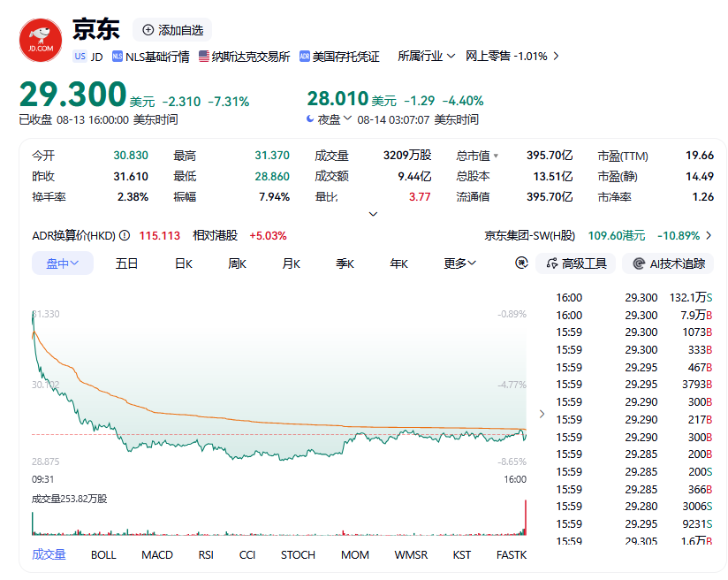Select the KST indicator

coord(462,555)
